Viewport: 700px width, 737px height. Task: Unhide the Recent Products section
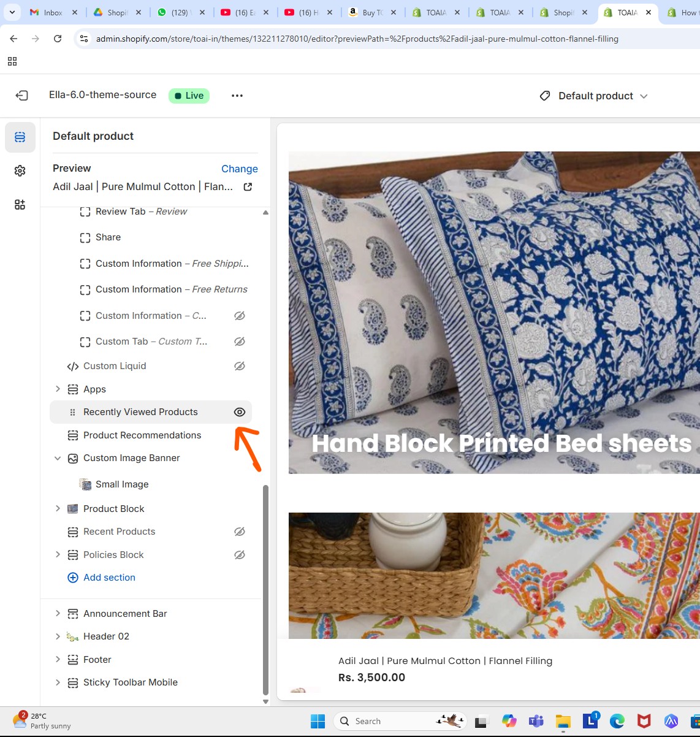(x=240, y=532)
